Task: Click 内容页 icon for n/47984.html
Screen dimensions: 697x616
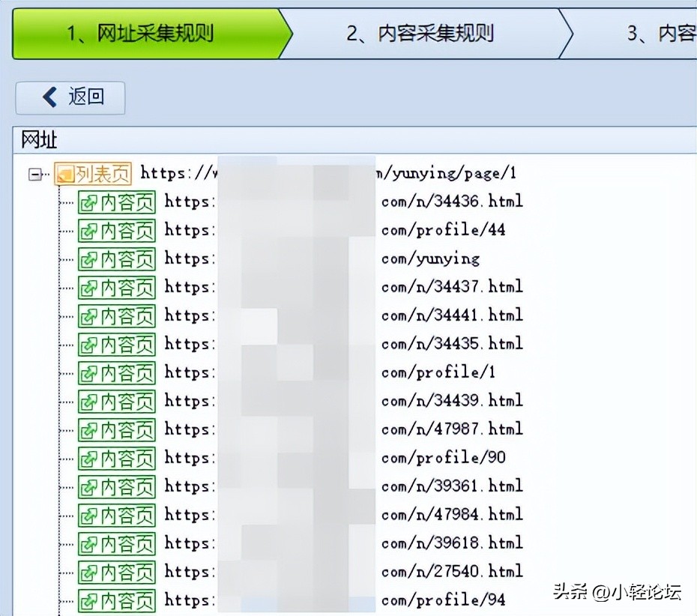Action: click(117, 516)
